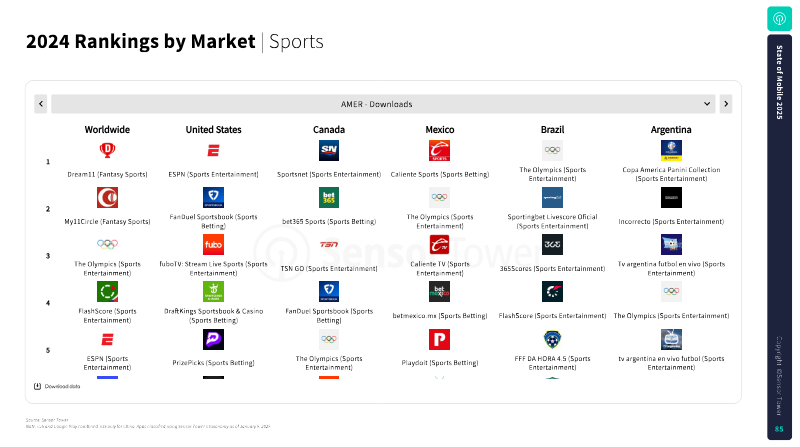Click the DraftKings Sportsbook icon

213,291
